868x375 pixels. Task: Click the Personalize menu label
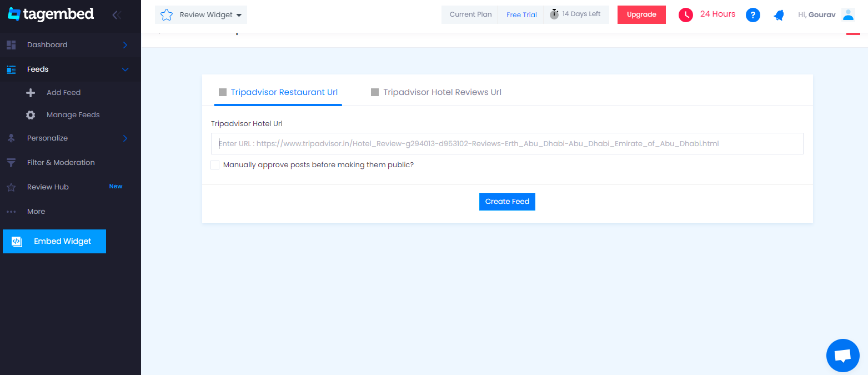click(x=47, y=138)
